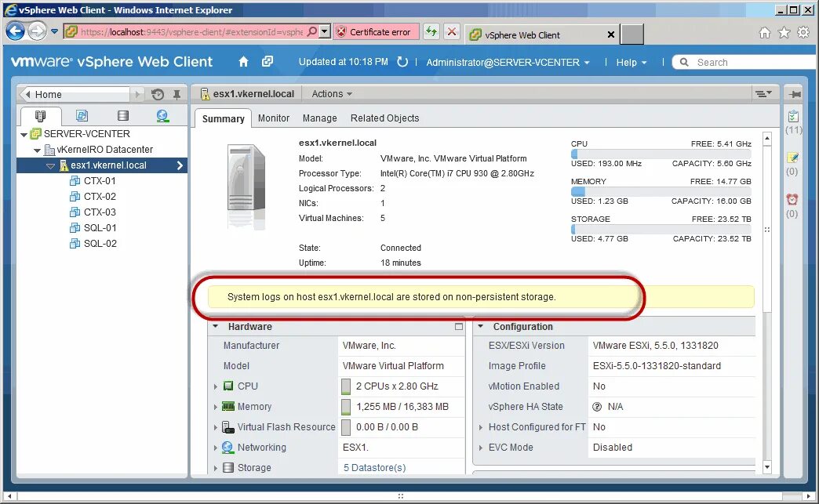Open the Work In Progress sidebar icon
Image resolution: width=819 pixels, height=504 pixels.
[x=792, y=158]
